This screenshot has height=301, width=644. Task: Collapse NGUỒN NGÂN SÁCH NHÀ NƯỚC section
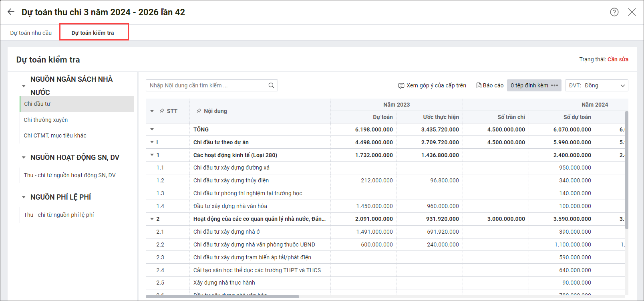24,86
